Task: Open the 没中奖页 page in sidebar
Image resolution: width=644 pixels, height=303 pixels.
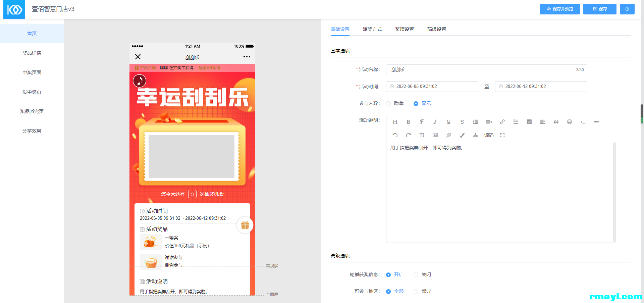Action: click(x=32, y=92)
